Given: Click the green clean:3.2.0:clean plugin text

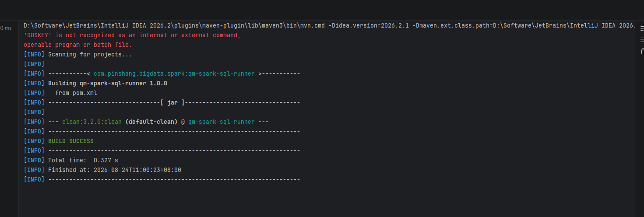Looking at the screenshot, I should pos(91,122).
